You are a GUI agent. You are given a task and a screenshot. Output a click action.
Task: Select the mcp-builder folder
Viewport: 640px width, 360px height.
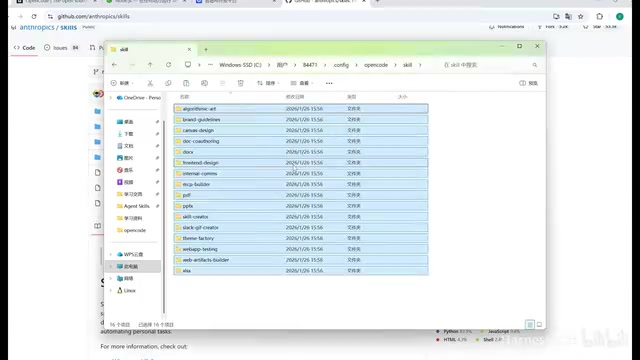[x=301, y=184]
